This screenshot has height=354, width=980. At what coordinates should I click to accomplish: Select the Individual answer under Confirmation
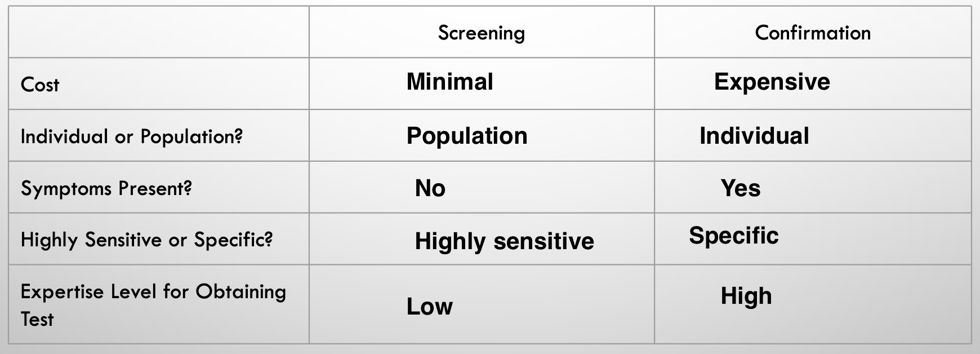[x=754, y=136]
